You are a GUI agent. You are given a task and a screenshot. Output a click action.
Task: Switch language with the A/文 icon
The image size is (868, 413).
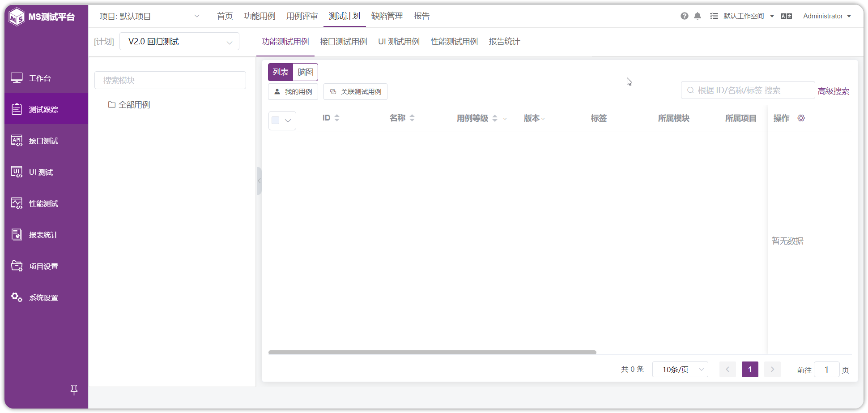click(x=786, y=16)
